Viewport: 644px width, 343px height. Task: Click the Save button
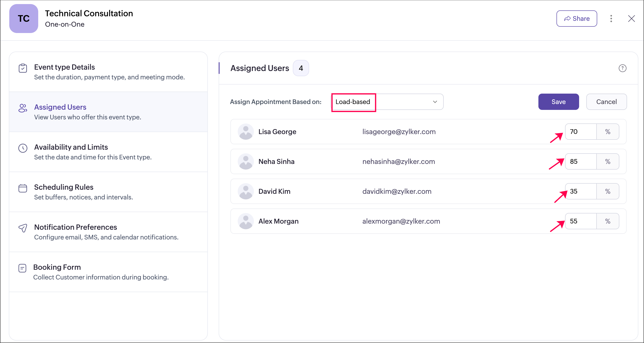coord(558,102)
